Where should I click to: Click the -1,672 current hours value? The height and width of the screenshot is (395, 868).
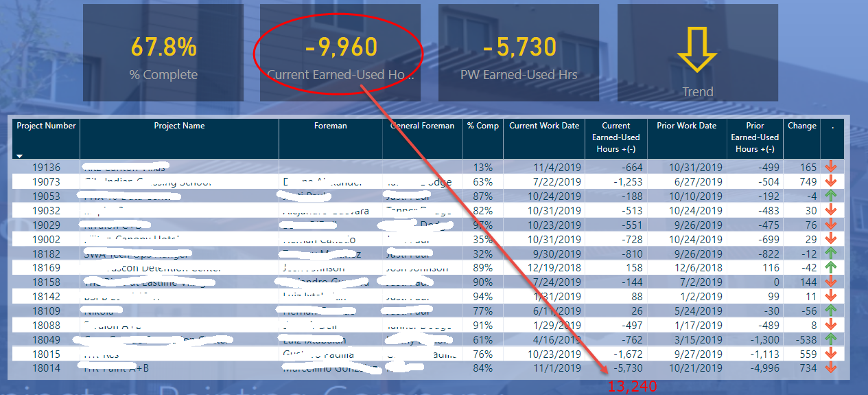click(628, 354)
